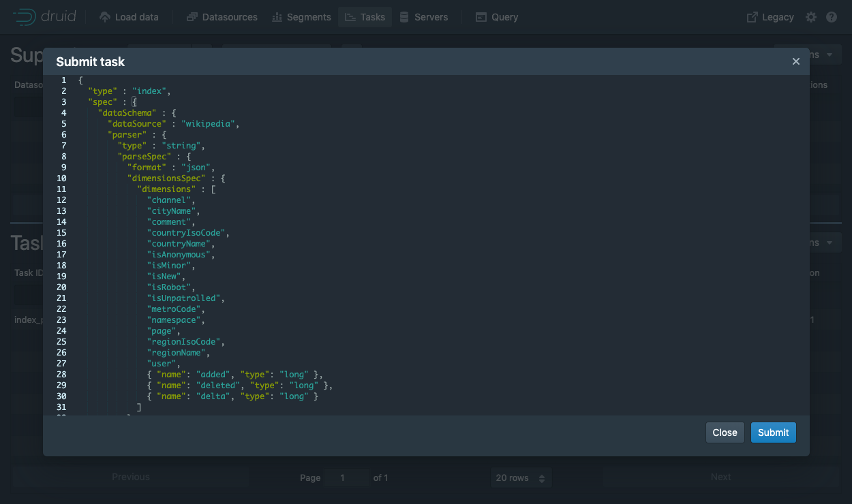Screen dimensions: 852x504
Task: Click the Druid logo icon
Action: (x=24, y=17)
